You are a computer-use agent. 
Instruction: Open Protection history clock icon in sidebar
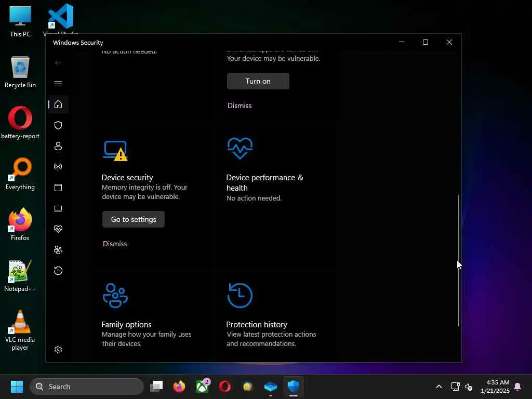coord(58,271)
